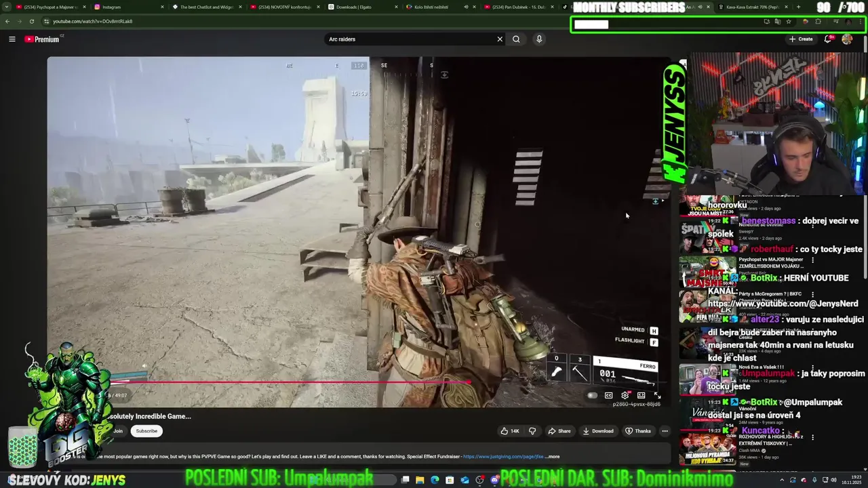Viewport: 868px width, 488px height.
Task: Share the video
Action: pos(559,431)
